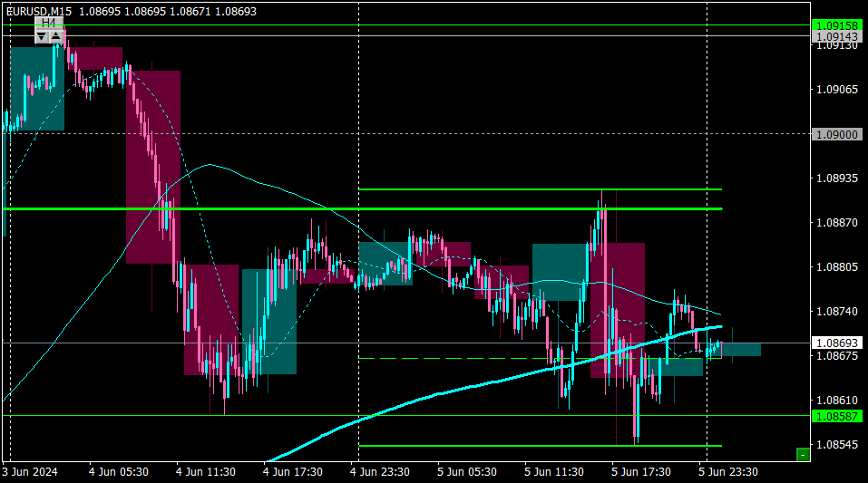The image size is (868, 483).
Task: Click the up arrow under H4
Action: [56, 37]
